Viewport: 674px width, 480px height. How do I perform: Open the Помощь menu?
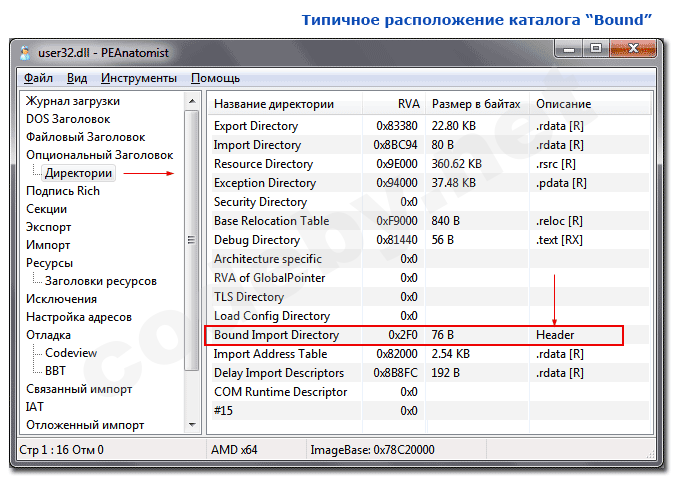[x=215, y=78]
